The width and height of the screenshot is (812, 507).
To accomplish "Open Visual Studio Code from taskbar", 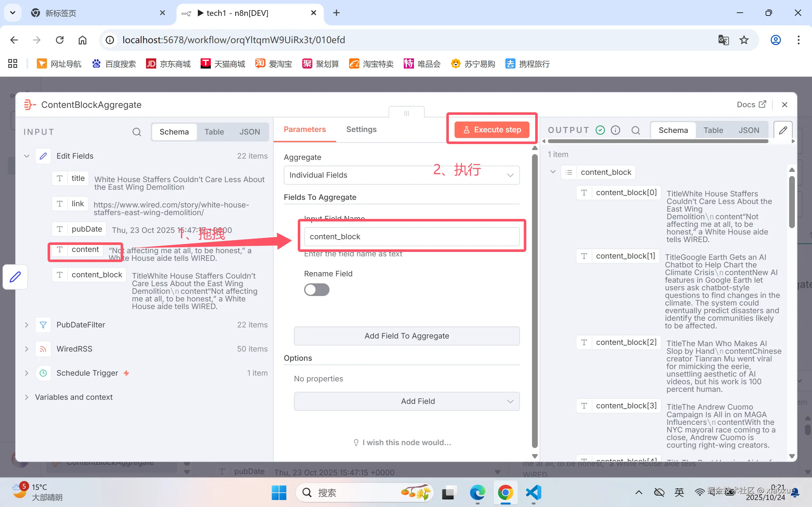I will click(x=533, y=493).
